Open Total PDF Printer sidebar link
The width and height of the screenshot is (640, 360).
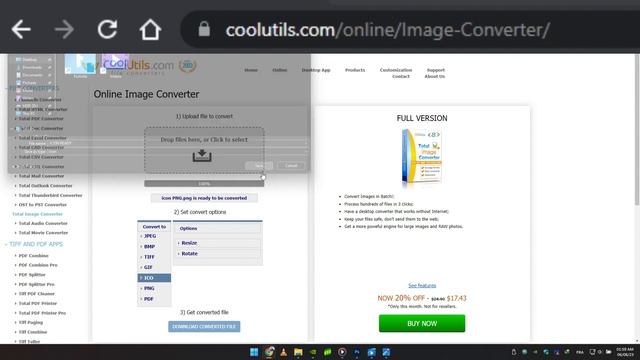38,304
